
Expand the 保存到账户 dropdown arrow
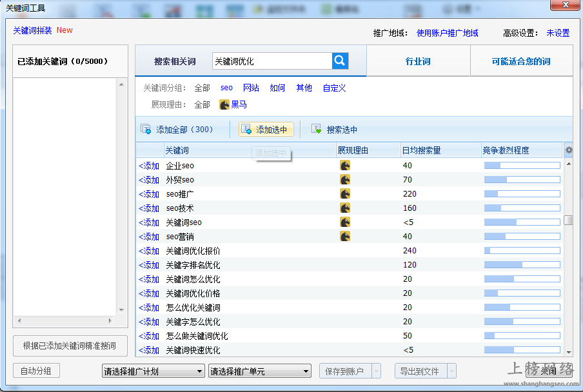pos(376,371)
